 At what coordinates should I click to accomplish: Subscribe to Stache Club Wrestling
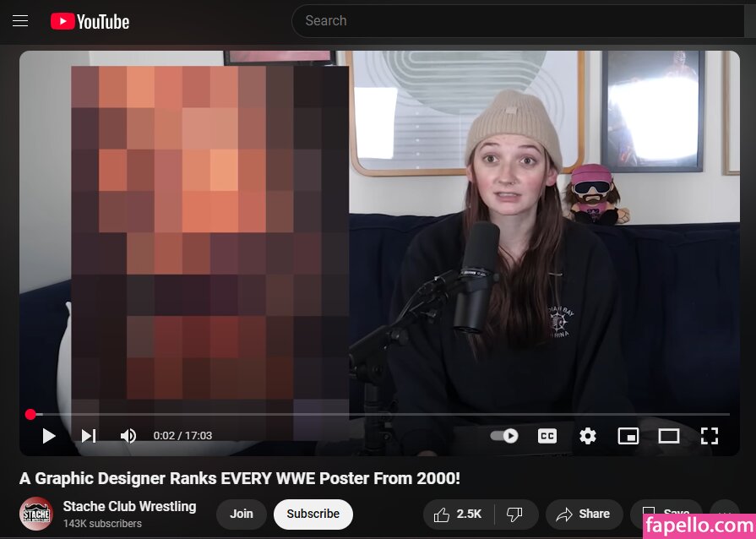coord(313,514)
